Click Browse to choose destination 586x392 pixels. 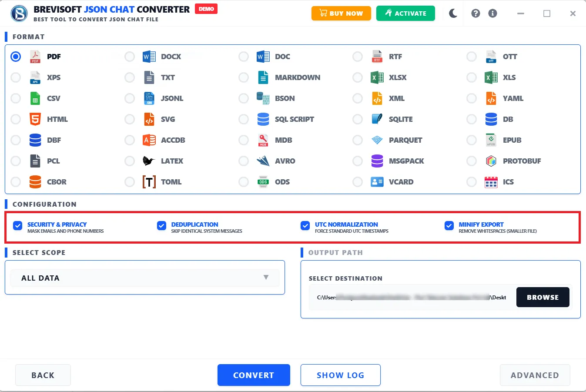pos(542,297)
